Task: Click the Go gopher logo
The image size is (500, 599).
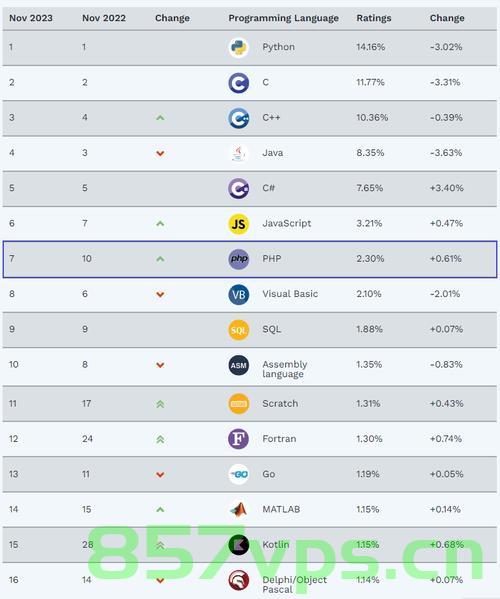Action: tap(239, 474)
